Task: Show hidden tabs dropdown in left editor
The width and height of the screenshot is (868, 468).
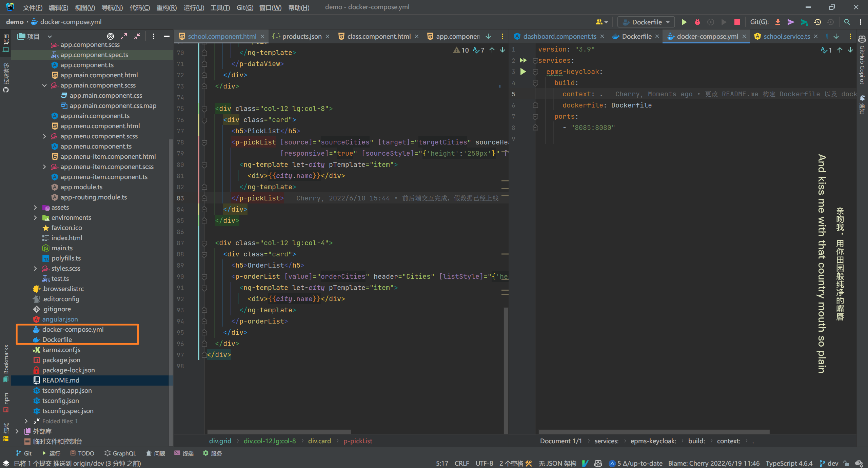Action: [x=488, y=36]
